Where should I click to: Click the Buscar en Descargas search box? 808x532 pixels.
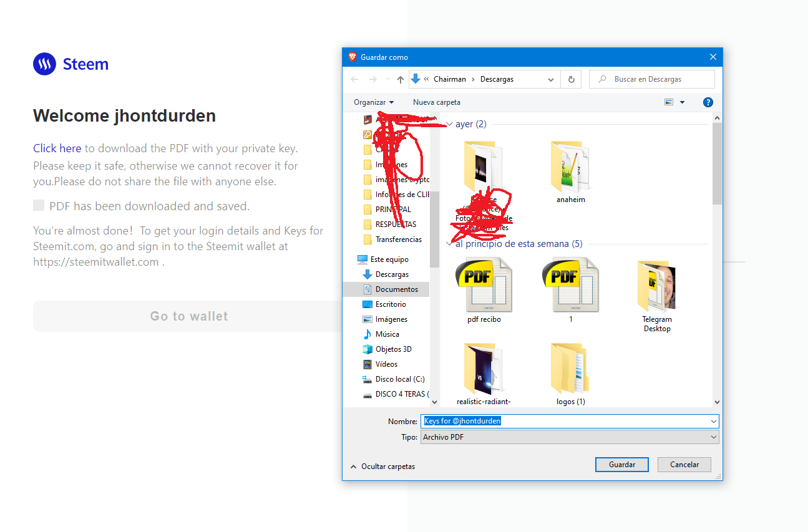point(652,79)
